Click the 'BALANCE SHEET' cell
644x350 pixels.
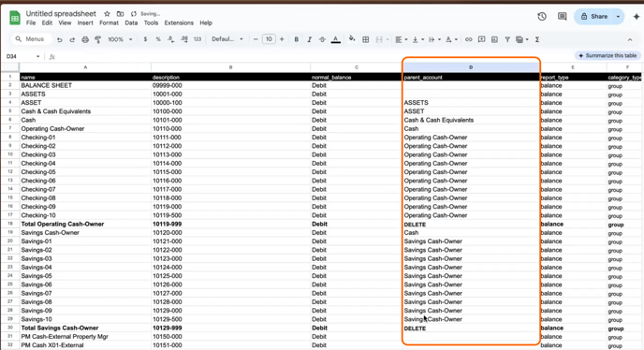pos(85,85)
